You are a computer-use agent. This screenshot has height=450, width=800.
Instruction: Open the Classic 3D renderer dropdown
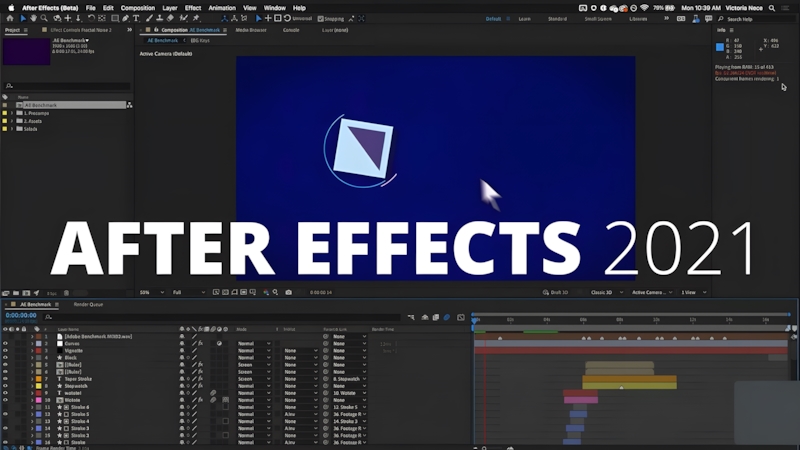pos(607,292)
